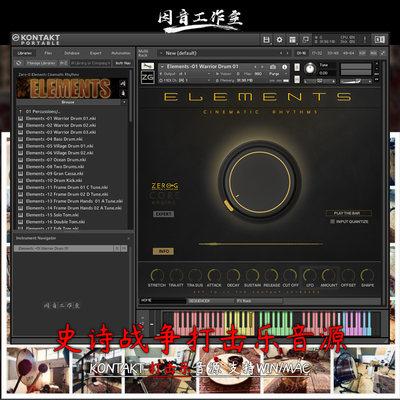Click the refresh icon beside Manage Libraries
This screenshot has width=400, height=400.
[x=19, y=63]
